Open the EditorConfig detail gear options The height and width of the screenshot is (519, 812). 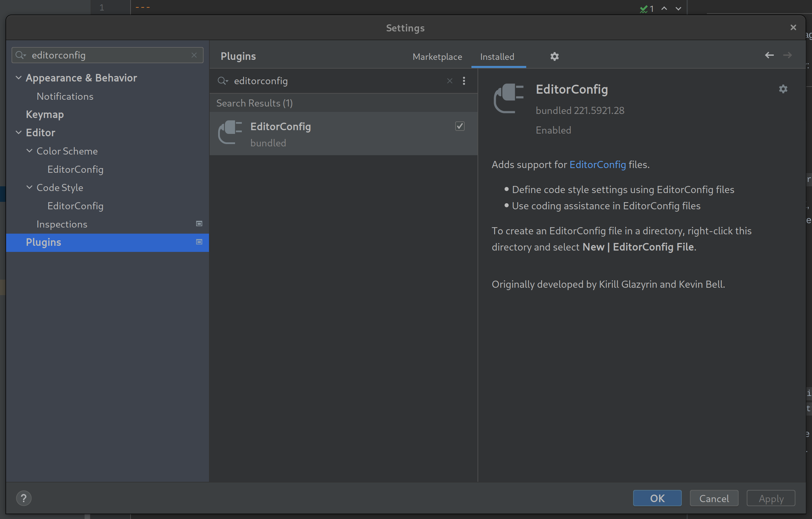[x=783, y=89]
